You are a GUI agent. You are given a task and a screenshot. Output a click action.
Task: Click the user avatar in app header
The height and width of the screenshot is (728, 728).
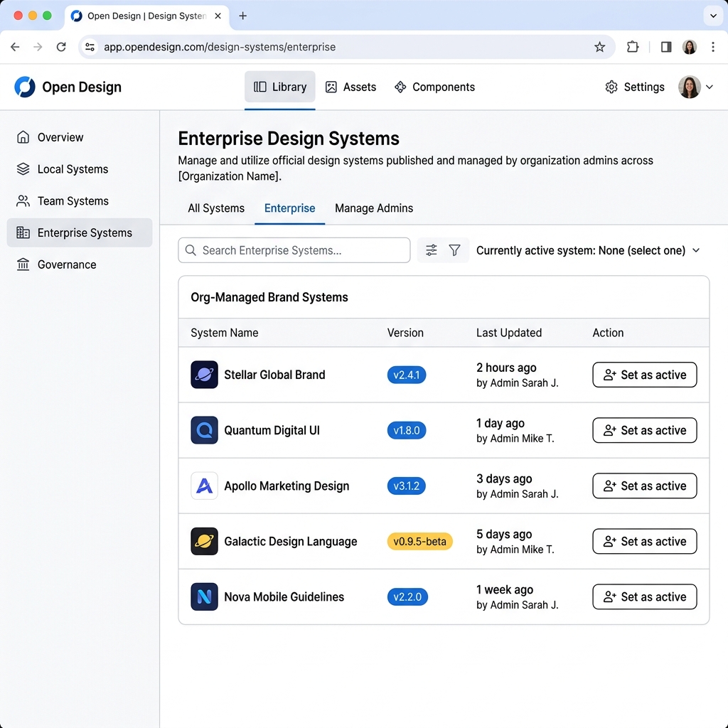[690, 87]
